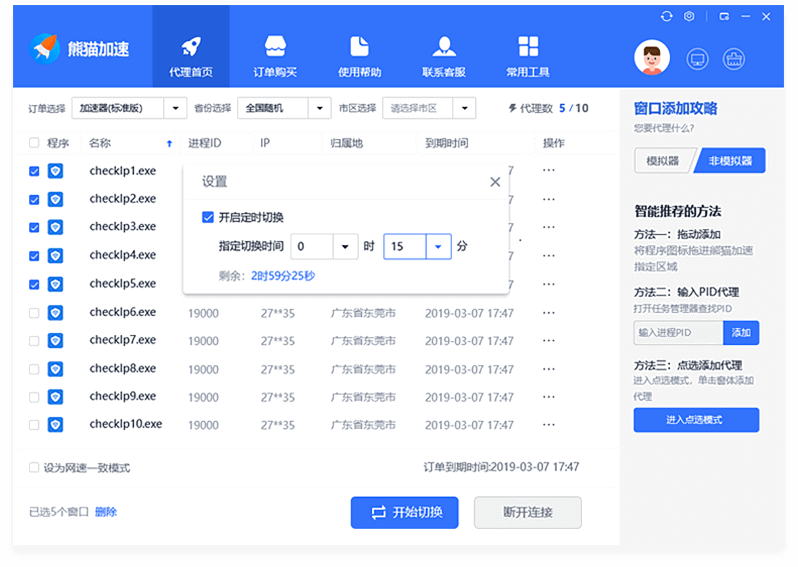
Task: Close the 设置 dialog with X
Action: click(x=495, y=182)
